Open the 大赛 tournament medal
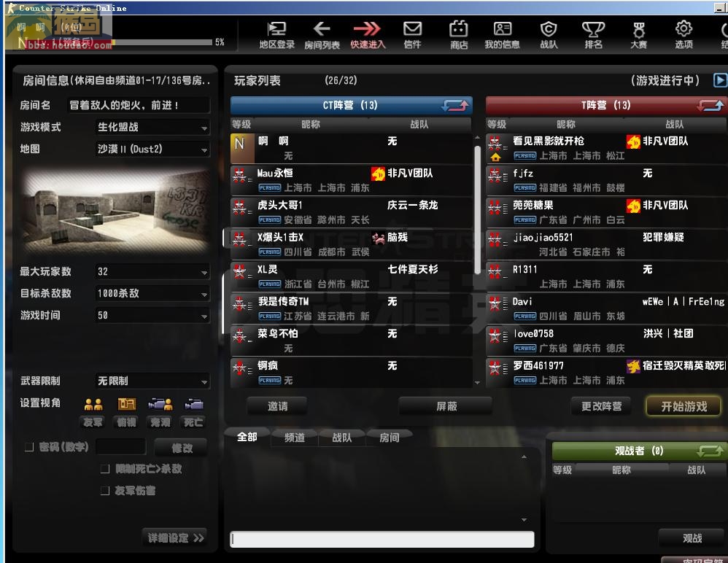 pos(639,35)
